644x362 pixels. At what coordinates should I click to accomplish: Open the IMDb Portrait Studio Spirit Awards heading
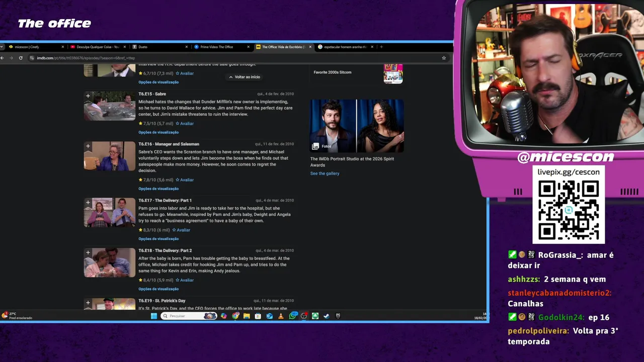point(352,162)
